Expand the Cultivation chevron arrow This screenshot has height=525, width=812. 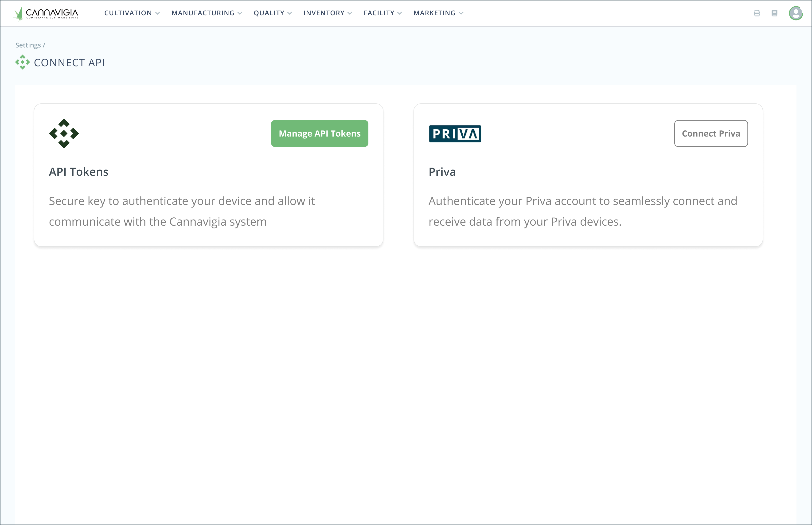(157, 13)
